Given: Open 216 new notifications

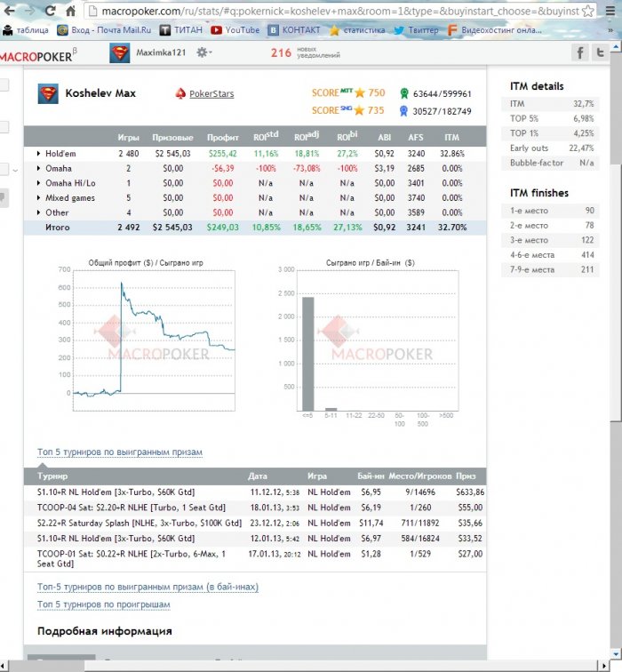Looking at the screenshot, I should 305,53.
